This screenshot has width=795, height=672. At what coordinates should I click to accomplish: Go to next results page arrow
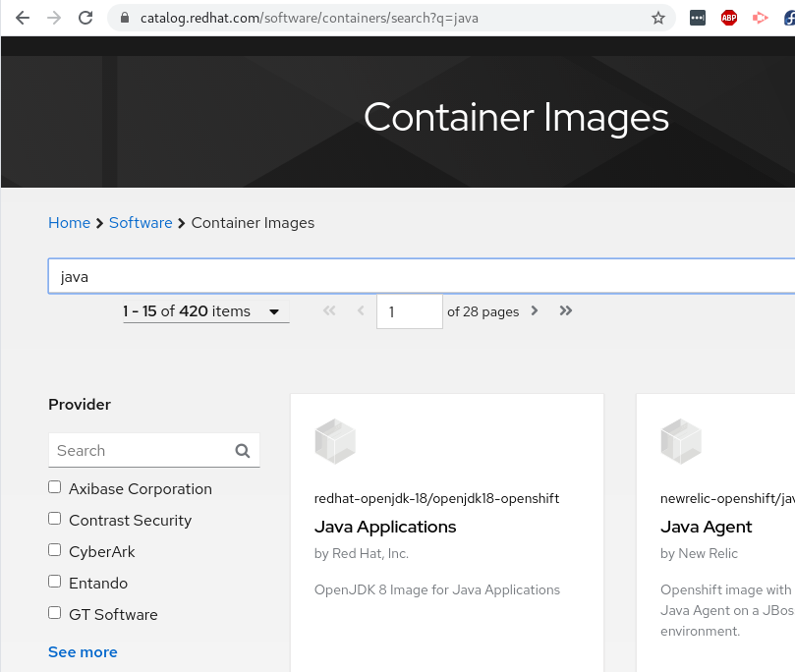point(535,310)
